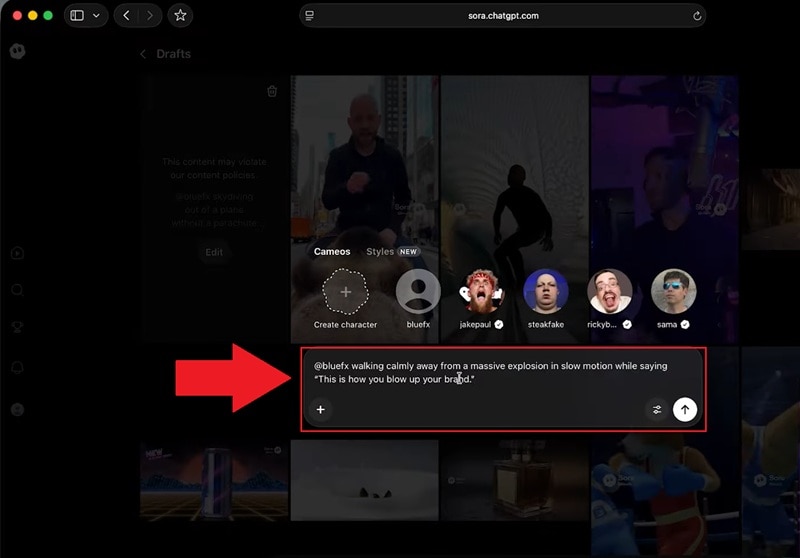Open the page reader icon in address bar
Screen dimensions: 800x558
pyautogui.click(x=310, y=16)
